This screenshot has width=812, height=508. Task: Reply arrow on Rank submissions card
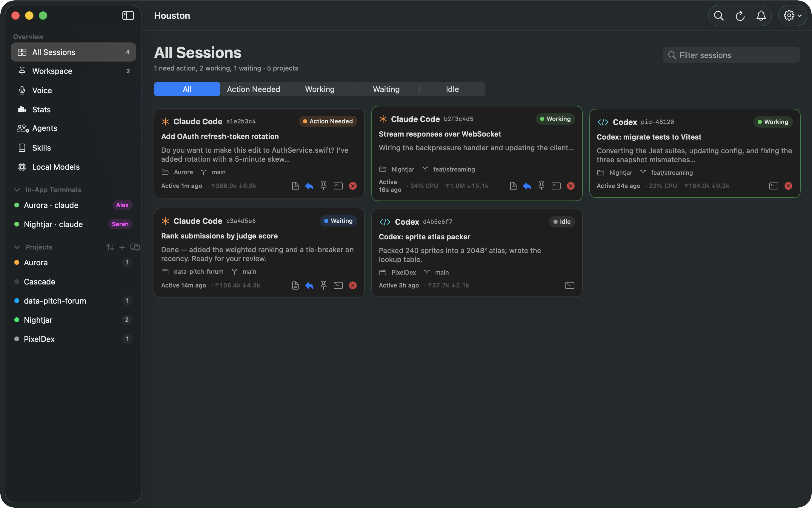(x=309, y=286)
